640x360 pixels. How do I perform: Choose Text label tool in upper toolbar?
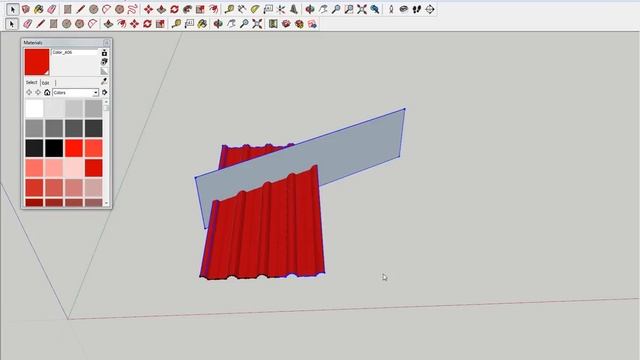(x=268, y=9)
